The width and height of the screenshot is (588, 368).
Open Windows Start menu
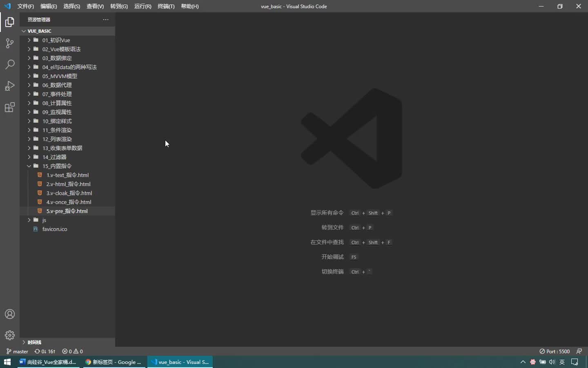pyautogui.click(x=7, y=362)
